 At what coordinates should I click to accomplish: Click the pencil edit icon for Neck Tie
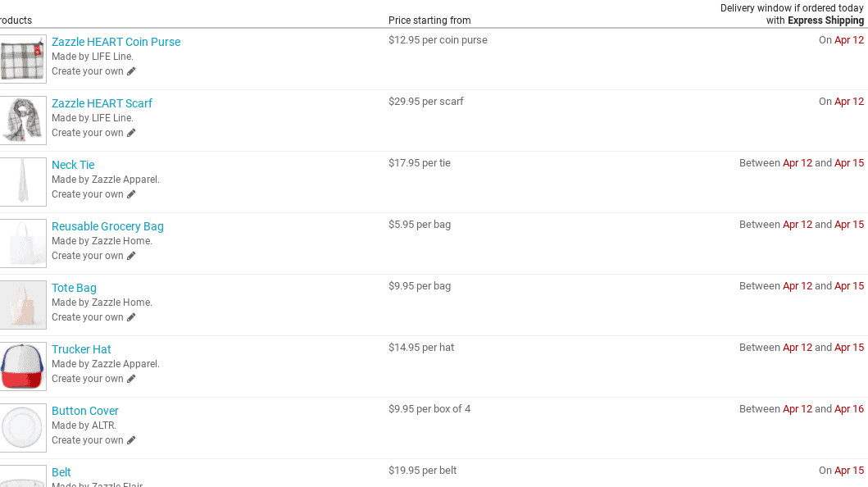click(x=131, y=194)
